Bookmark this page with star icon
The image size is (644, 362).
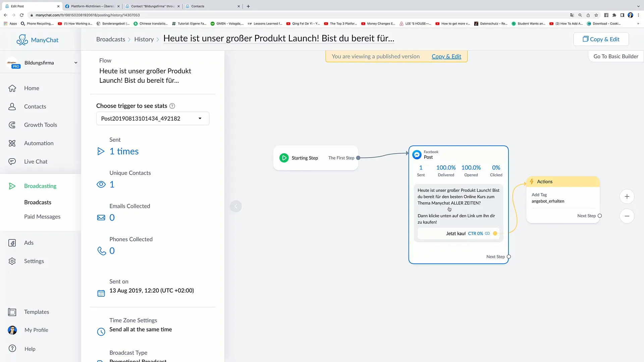click(x=596, y=15)
